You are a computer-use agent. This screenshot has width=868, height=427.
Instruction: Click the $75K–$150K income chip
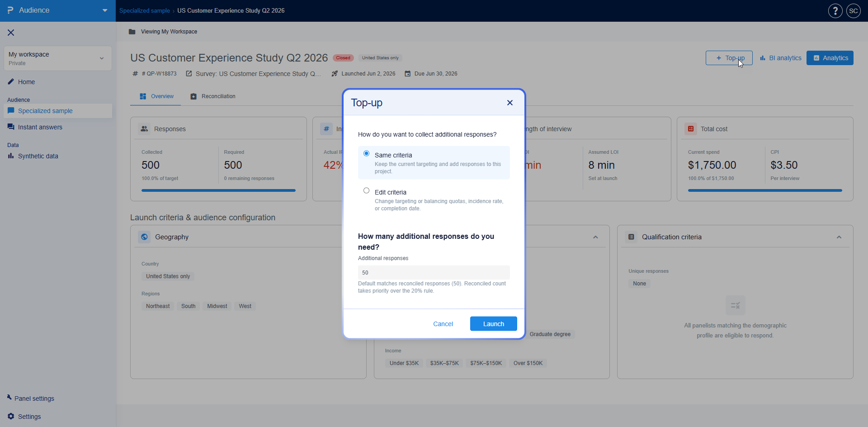[486, 363]
